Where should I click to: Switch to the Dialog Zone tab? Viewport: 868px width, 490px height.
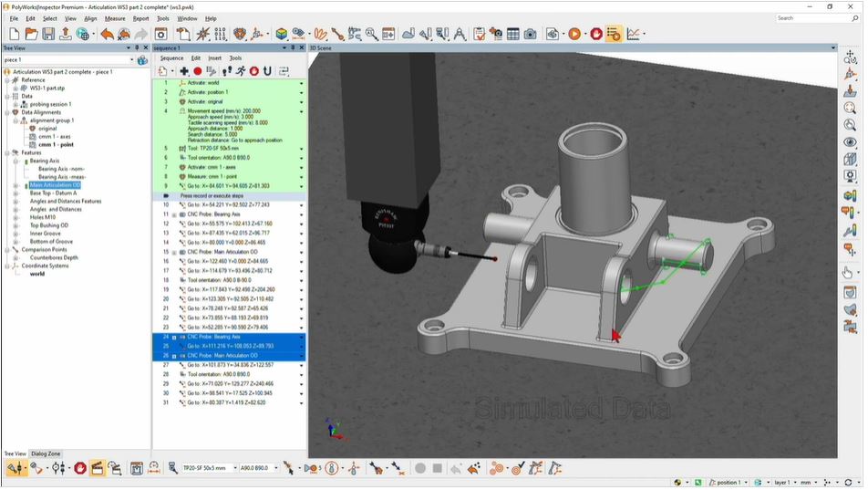tap(46, 454)
